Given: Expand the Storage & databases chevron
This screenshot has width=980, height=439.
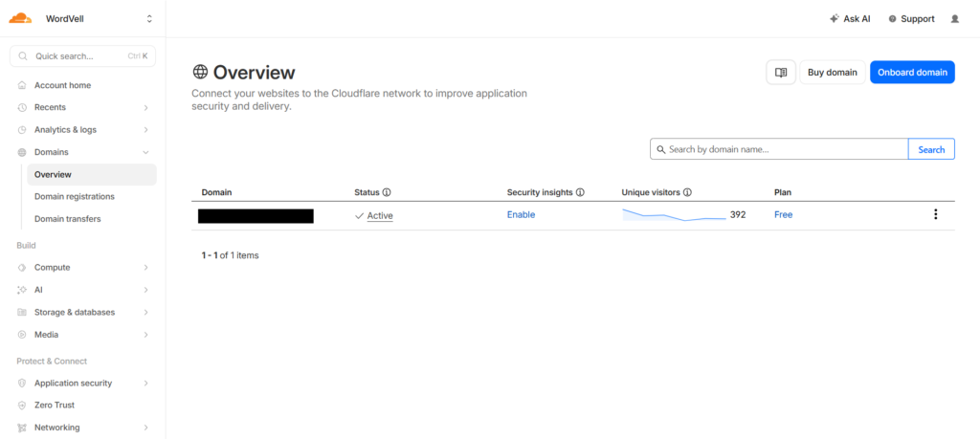Looking at the screenshot, I should 145,312.
